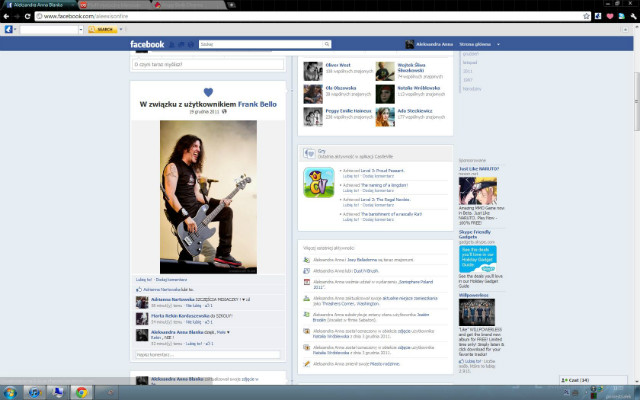
Task: Click the privacy globe beside post date
Action: tap(224, 111)
